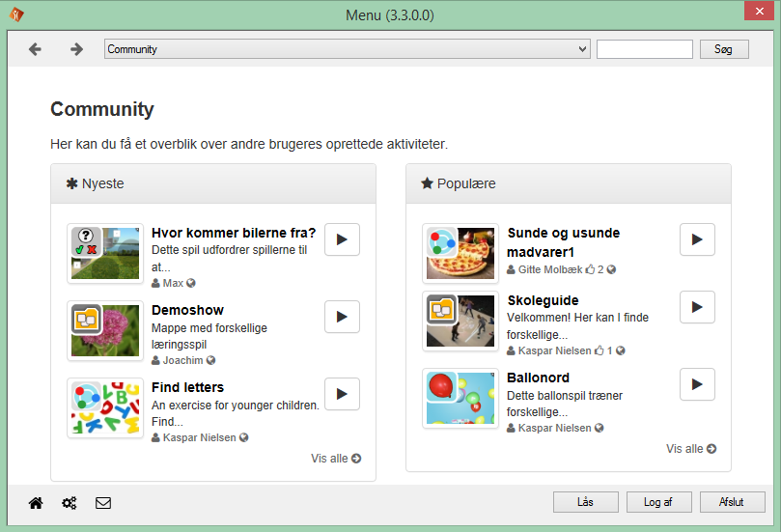Open 'Vis alle' under Nyeste
Image resolution: width=781 pixels, height=532 pixels.
pyautogui.click(x=335, y=459)
